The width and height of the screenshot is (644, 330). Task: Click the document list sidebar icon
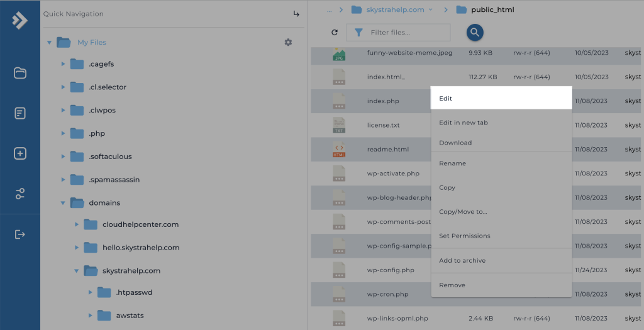pos(19,113)
